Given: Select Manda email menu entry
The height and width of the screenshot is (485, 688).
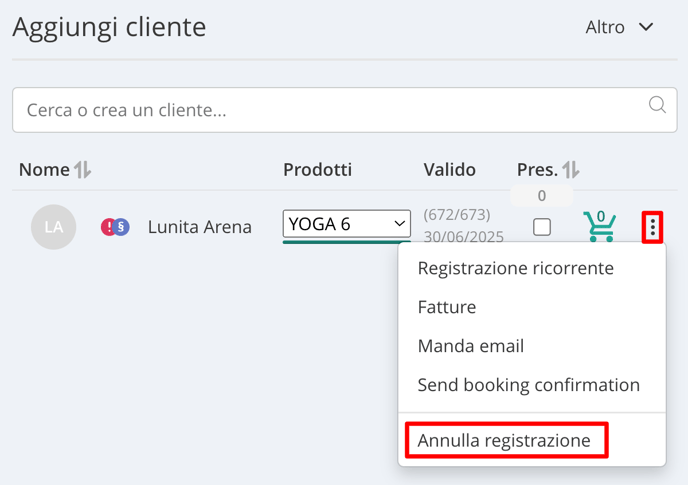Looking at the screenshot, I should tap(471, 346).
